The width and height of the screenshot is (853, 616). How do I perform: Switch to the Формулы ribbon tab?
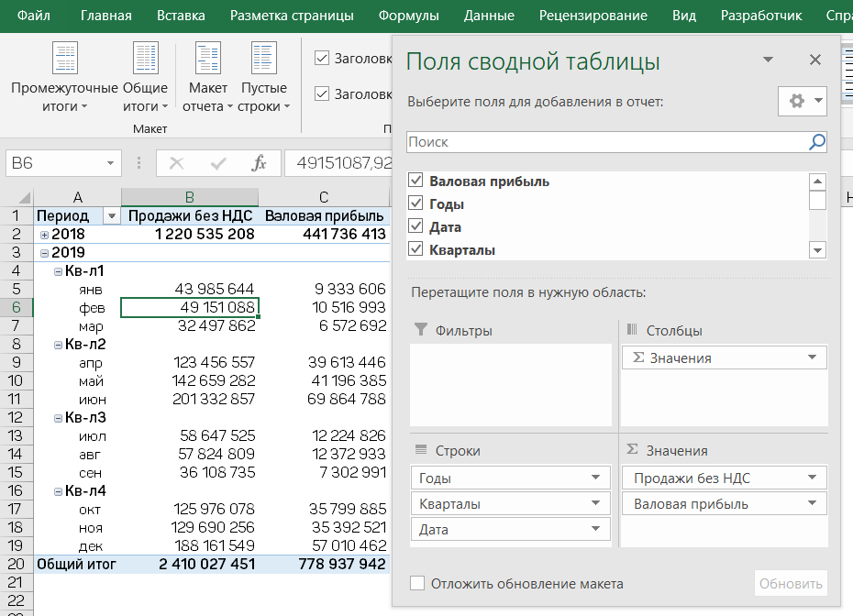click(408, 16)
